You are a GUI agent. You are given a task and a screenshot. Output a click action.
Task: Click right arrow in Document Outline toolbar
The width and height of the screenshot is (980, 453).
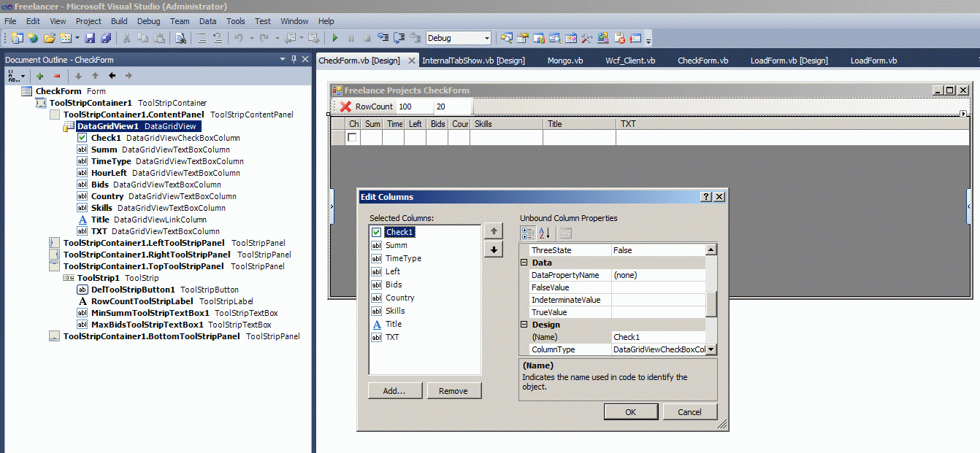coord(129,76)
